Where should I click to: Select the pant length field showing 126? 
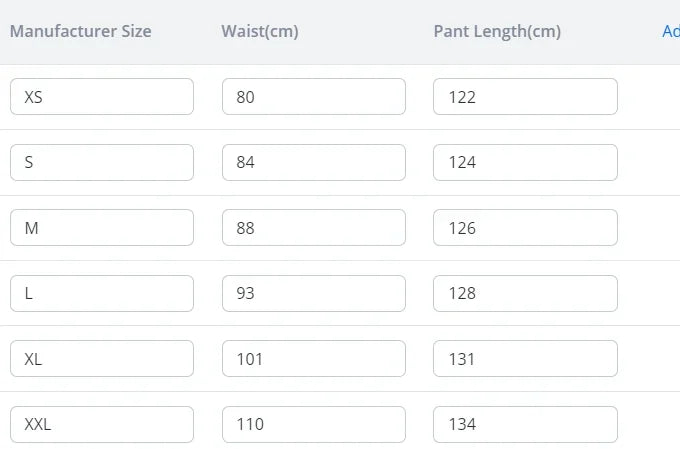(525, 228)
